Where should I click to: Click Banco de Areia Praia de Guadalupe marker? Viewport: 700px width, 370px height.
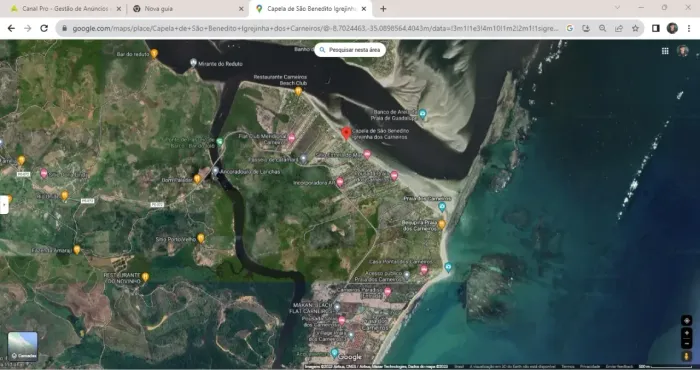point(423,114)
